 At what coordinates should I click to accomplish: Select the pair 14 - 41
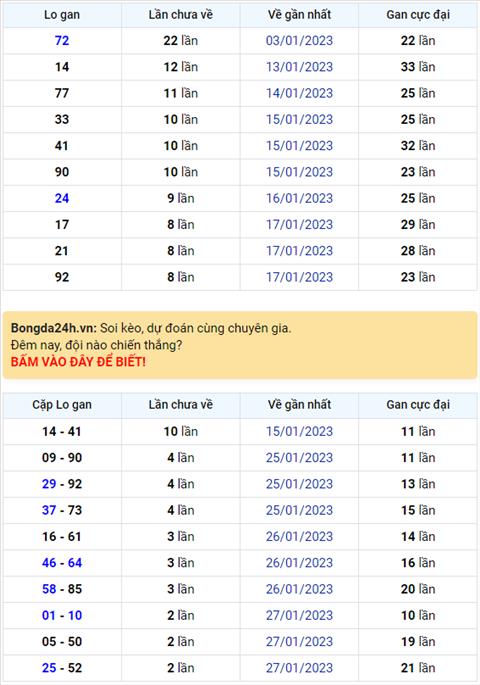pos(62,432)
